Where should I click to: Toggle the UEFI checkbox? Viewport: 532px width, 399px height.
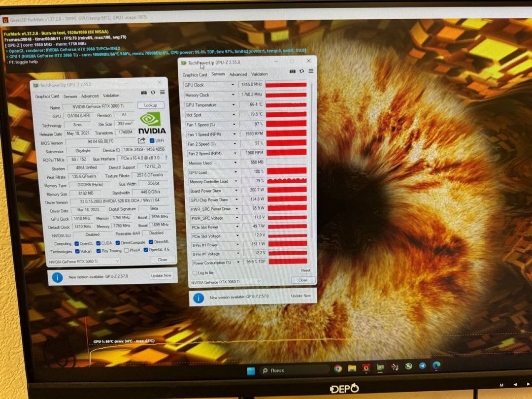click(152, 140)
